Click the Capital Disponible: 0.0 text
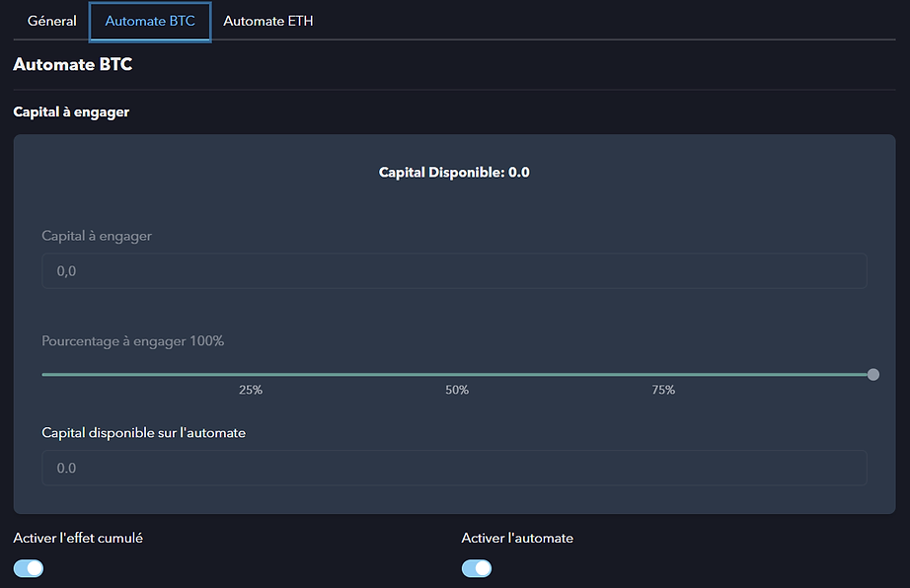Image resolution: width=910 pixels, height=588 pixels. 454,173
